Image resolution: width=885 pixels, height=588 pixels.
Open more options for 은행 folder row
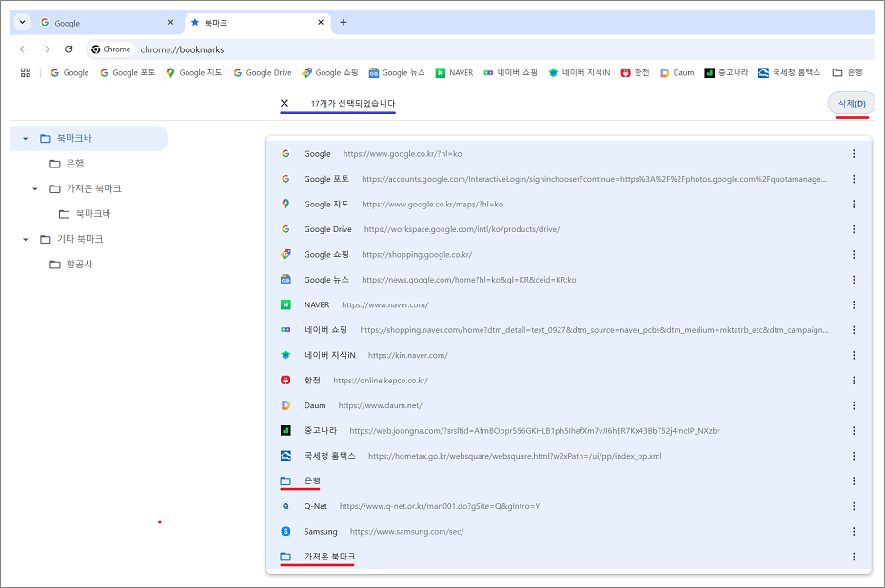click(854, 480)
